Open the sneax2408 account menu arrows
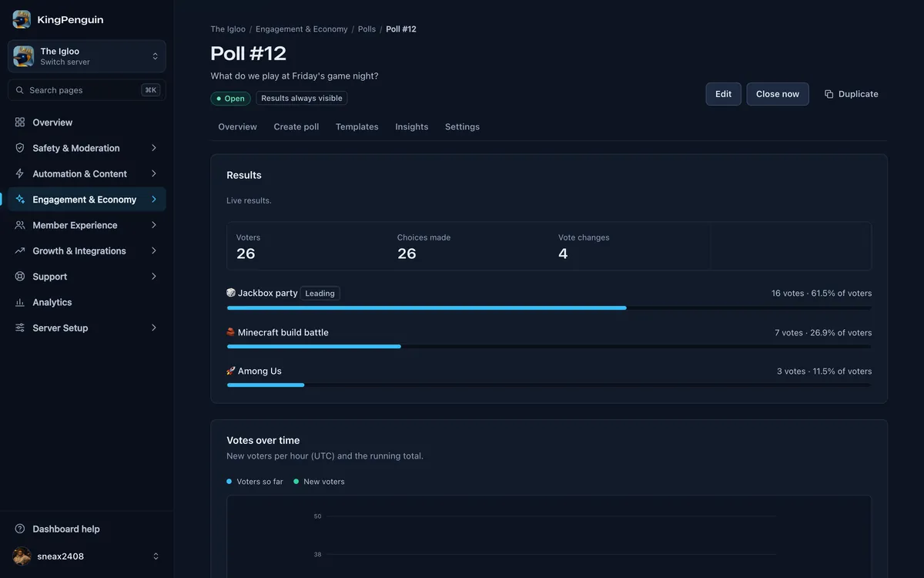Image resolution: width=924 pixels, height=578 pixels. tap(156, 556)
